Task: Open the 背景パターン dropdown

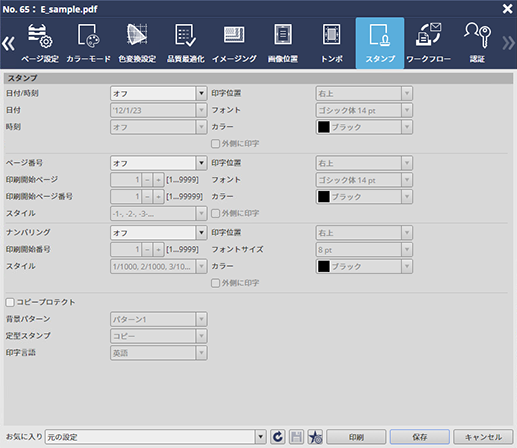Action: click(159, 319)
